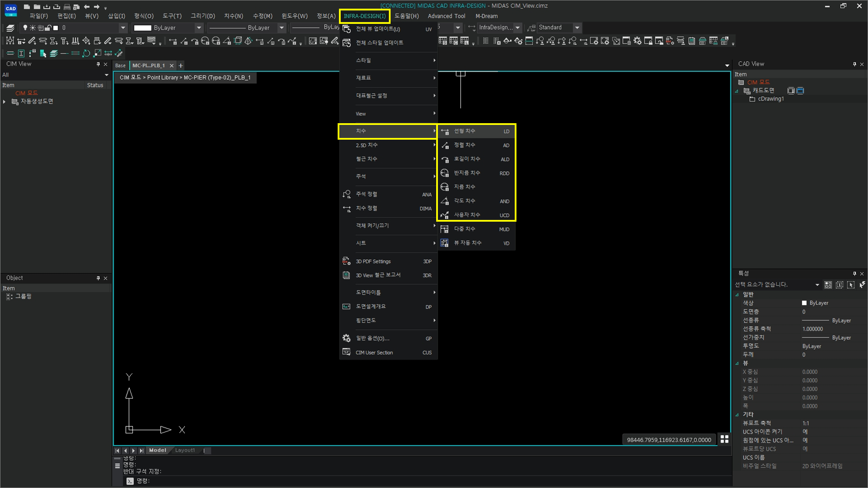Click the grid layout icon near coordinates
Viewport: 868px width, 488px height.
(x=724, y=439)
